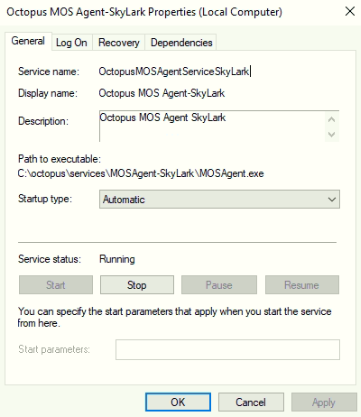Image resolution: width=361 pixels, height=417 pixels.
Task: Open the Recovery tab
Action: tap(119, 43)
